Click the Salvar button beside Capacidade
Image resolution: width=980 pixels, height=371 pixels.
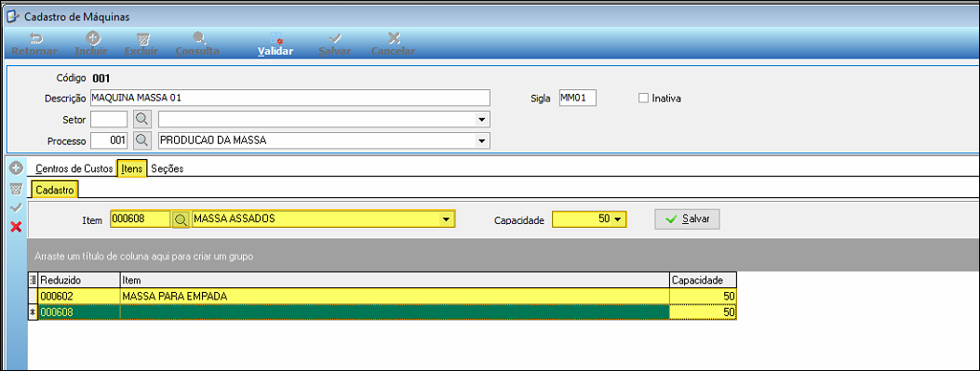coord(687,219)
